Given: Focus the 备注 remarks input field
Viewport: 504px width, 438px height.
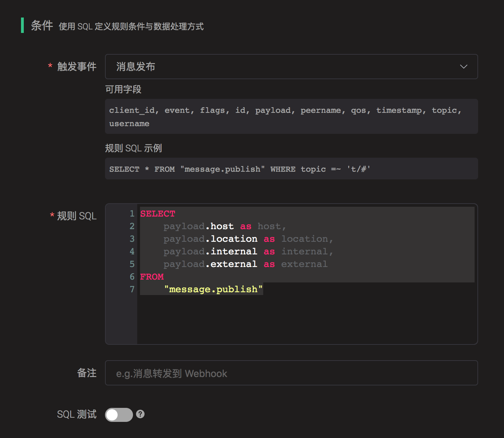Looking at the screenshot, I should click(291, 373).
